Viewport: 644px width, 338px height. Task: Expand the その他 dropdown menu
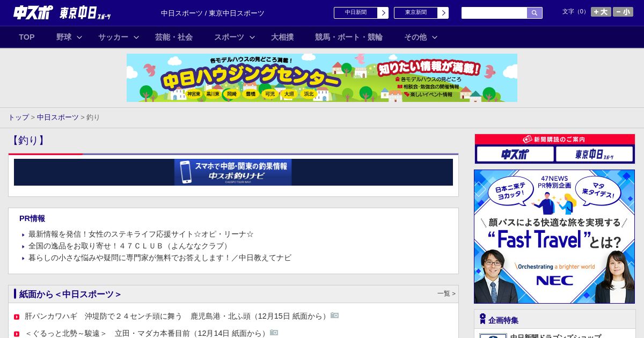(x=421, y=37)
